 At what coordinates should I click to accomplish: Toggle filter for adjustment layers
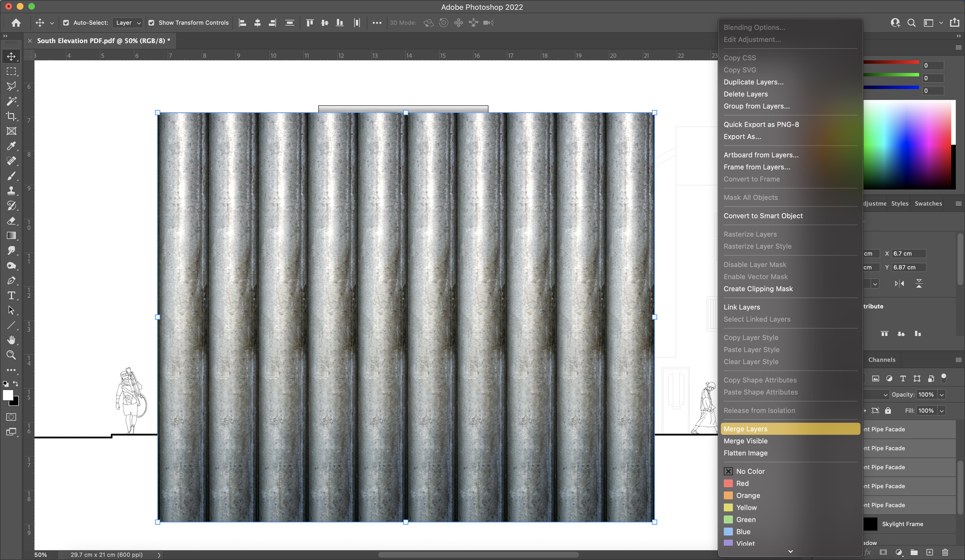click(x=889, y=379)
